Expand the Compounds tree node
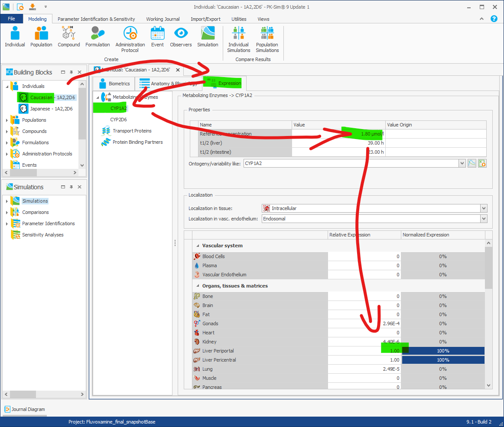The height and width of the screenshot is (427, 504). pos(7,131)
